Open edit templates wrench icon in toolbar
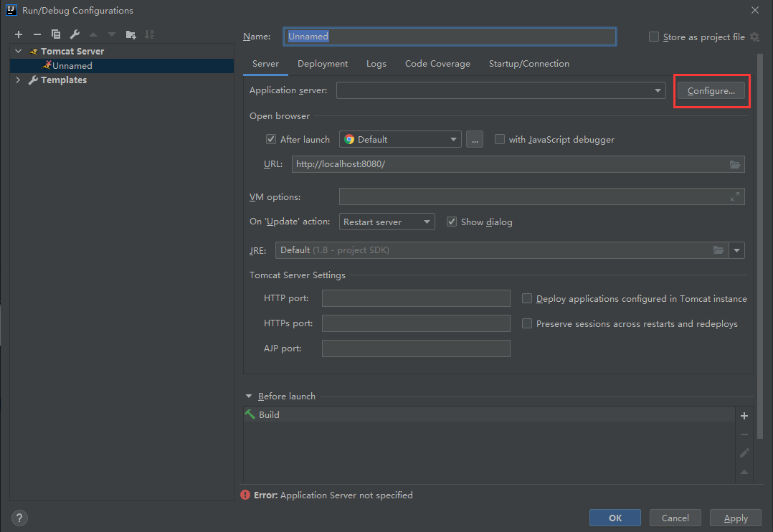This screenshot has height=532, width=773. pyautogui.click(x=75, y=34)
